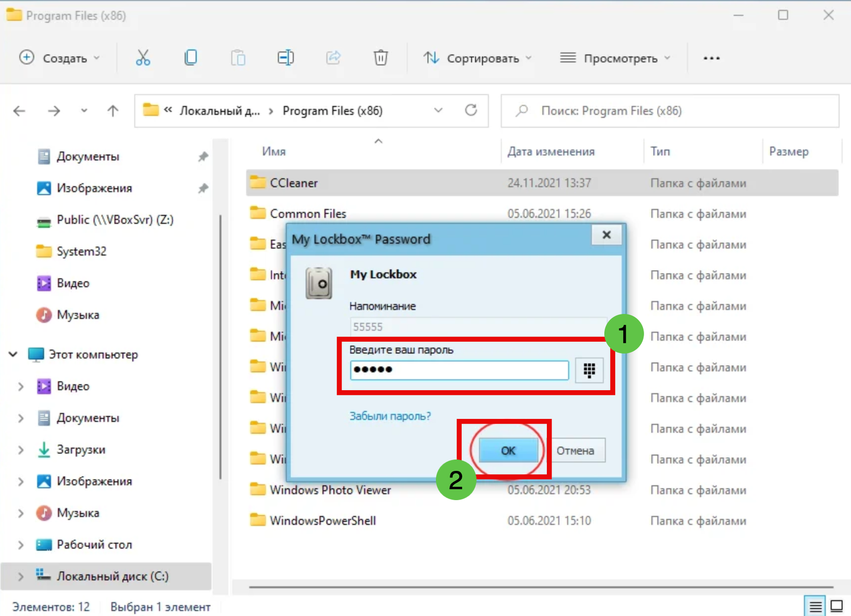Expand Музыка under Этот компьютер

21,513
